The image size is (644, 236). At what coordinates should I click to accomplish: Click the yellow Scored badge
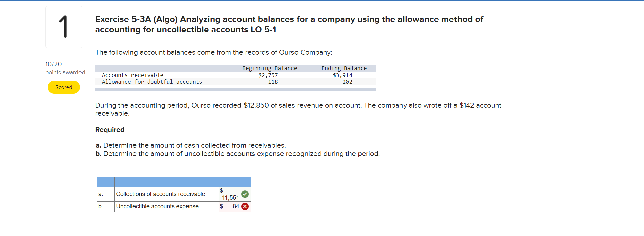coord(64,87)
